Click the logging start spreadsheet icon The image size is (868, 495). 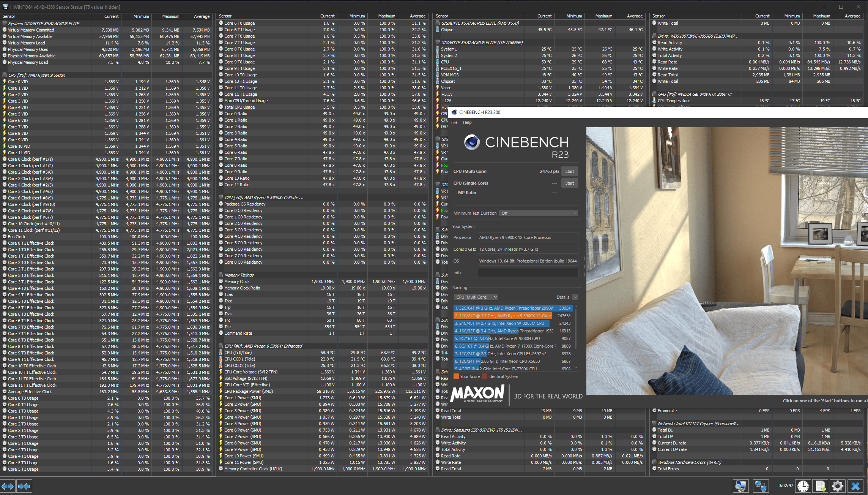pyautogui.click(x=820, y=486)
